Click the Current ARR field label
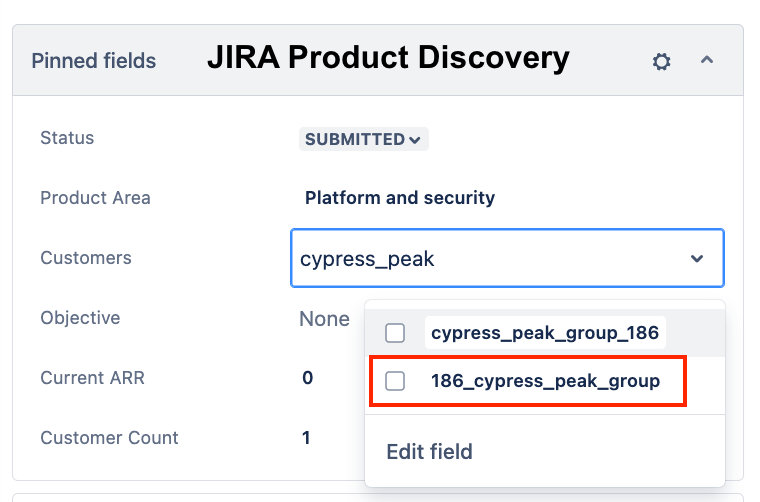Screen dimensions: 760x502 pyautogui.click(x=92, y=378)
